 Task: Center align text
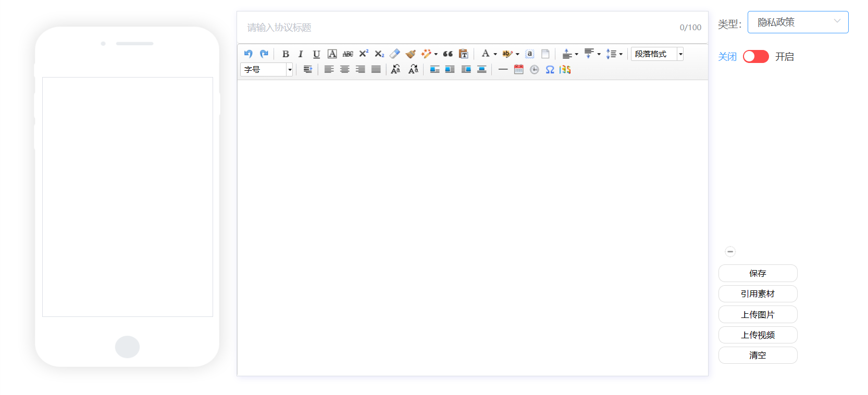345,69
